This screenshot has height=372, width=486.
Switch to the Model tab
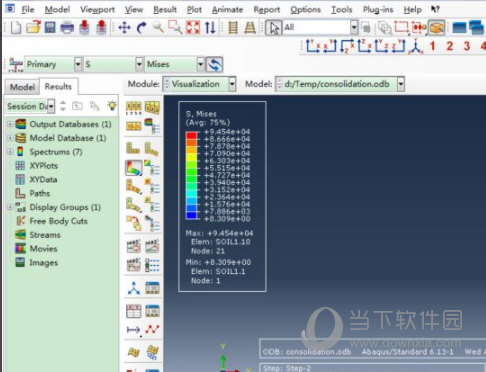pos(22,87)
